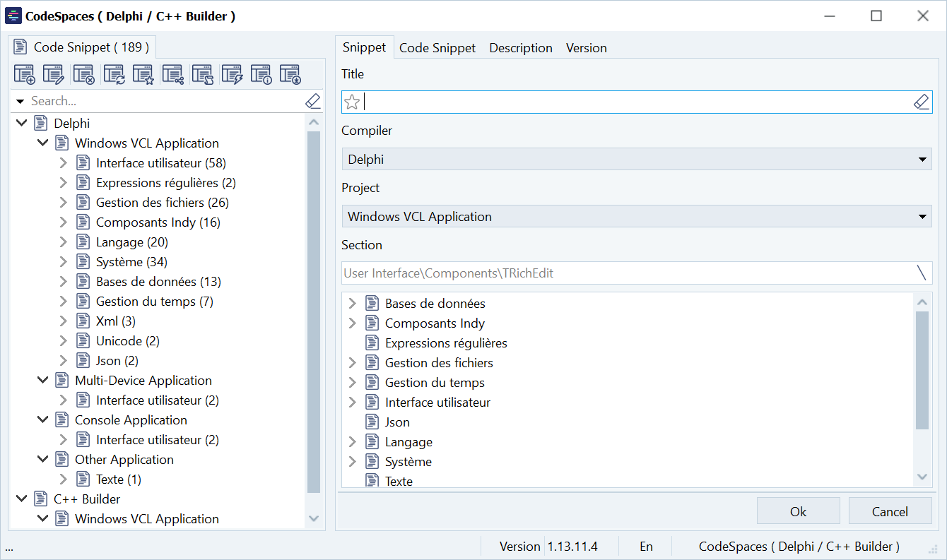Switch to the Description tab
947x560 pixels.
pyautogui.click(x=521, y=48)
